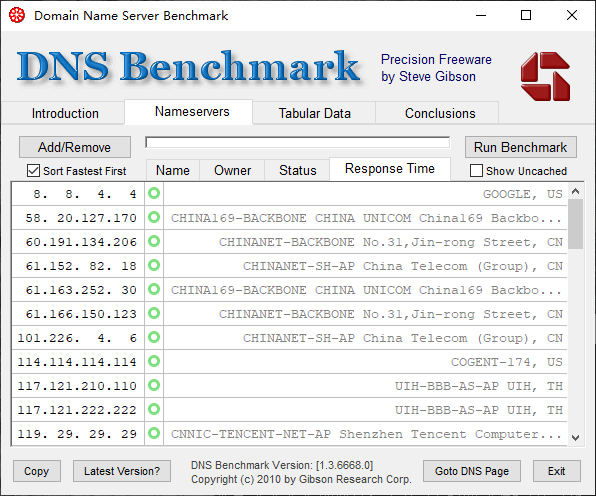Select the 60.191.134.206 IP address
Screen dimensions: 596x496
[81, 242]
